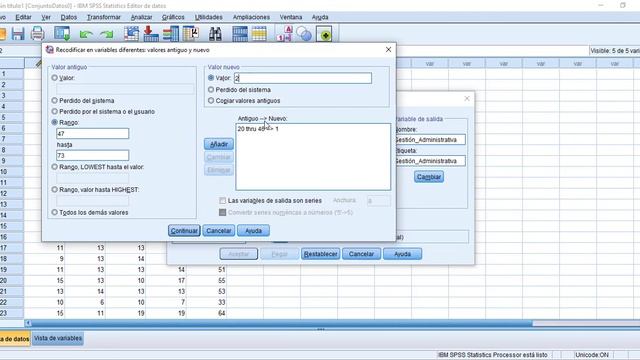Click the green plus Show all variables icon
The height and width of the screenshot is (360, 640).
[x=325, y=34]
